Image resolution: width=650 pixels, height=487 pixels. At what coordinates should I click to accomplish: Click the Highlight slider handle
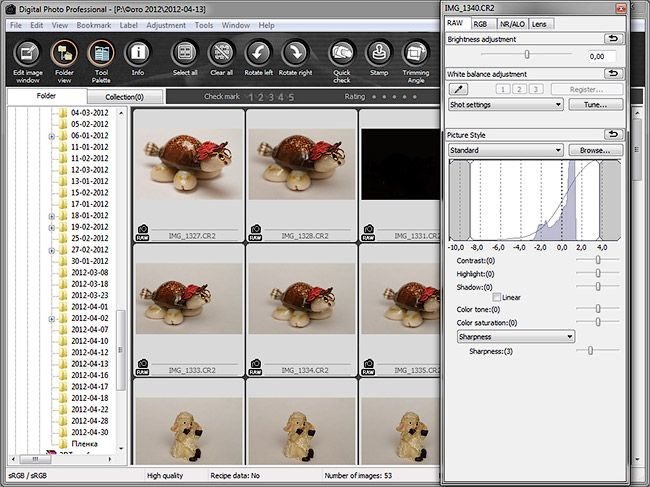pos(598,273)
